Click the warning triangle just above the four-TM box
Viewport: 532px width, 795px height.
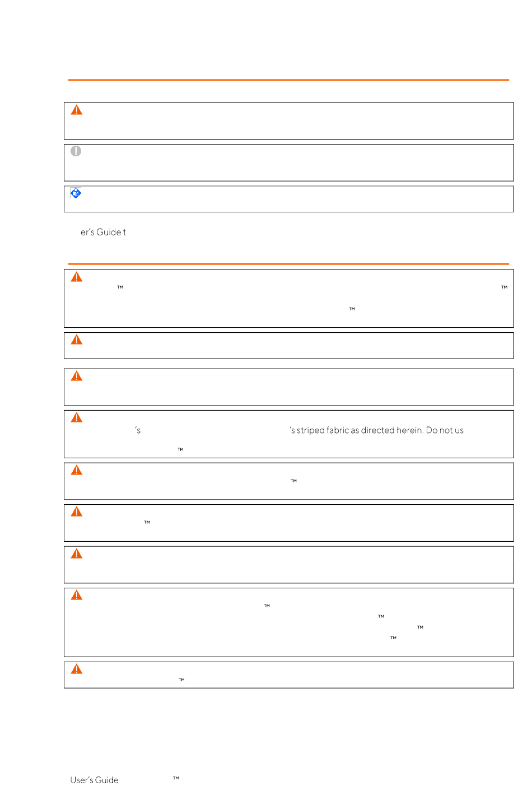click(77, 554)
